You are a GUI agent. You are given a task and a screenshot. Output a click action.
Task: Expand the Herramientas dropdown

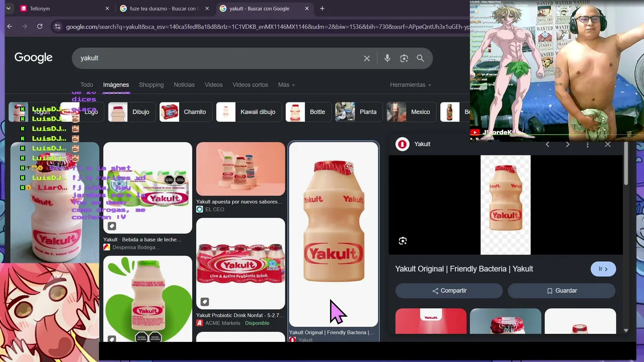pyautogui.click(x=410, y=85)
